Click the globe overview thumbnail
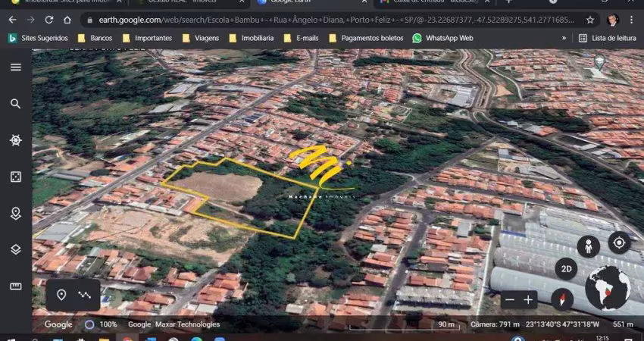 (608, 288)
